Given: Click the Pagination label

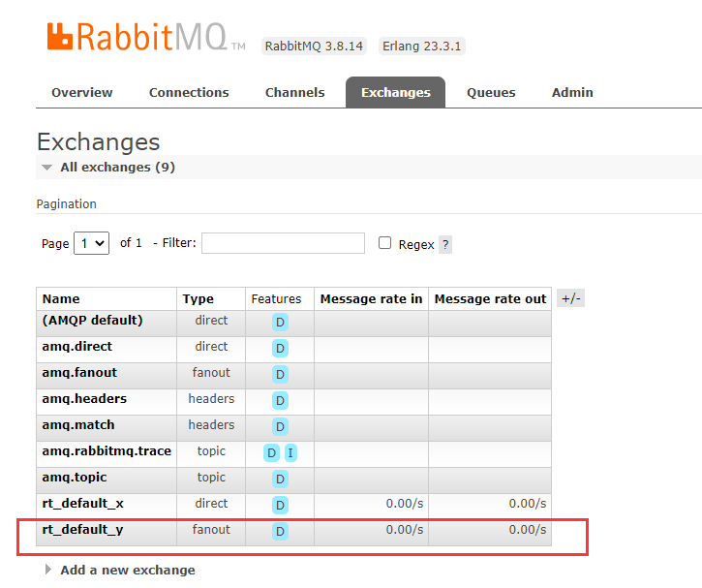Looking at the screenshot, I should click(66, 203).
